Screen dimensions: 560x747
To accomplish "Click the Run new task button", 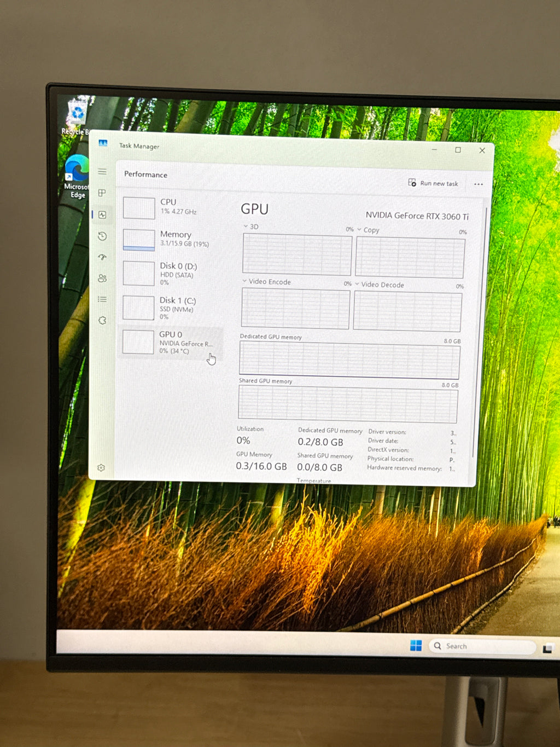I will (x=433, y=183).
